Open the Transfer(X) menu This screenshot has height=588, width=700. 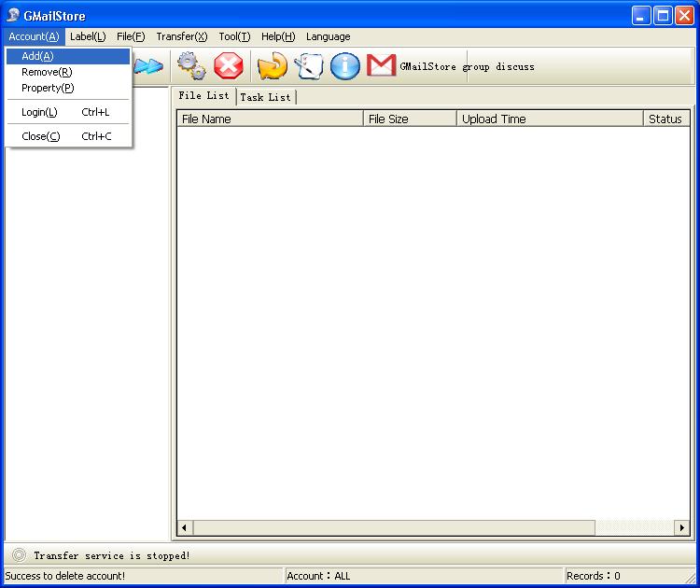tap(182, 36)
